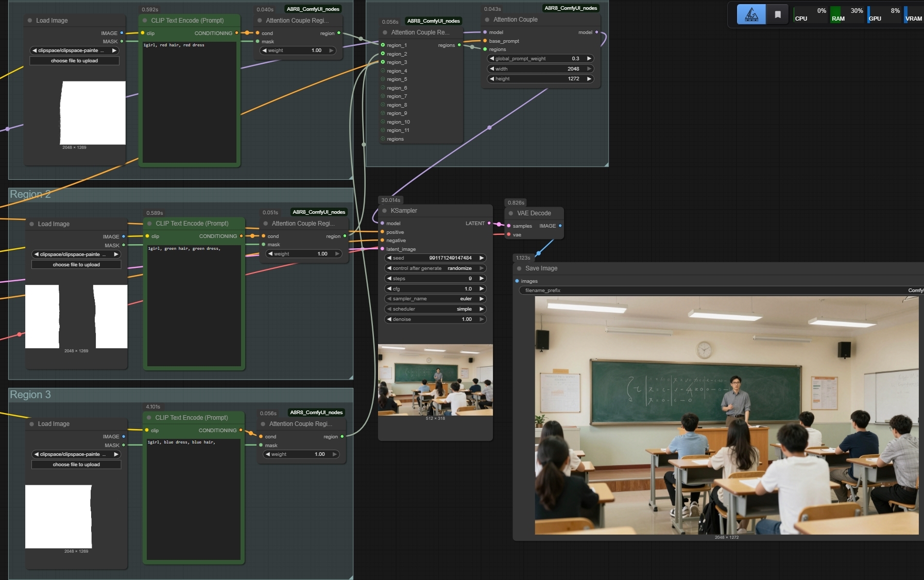Click the prompt box with red hair text
Image resolution: width=924 pixels, height=580 pixels.
190,102
